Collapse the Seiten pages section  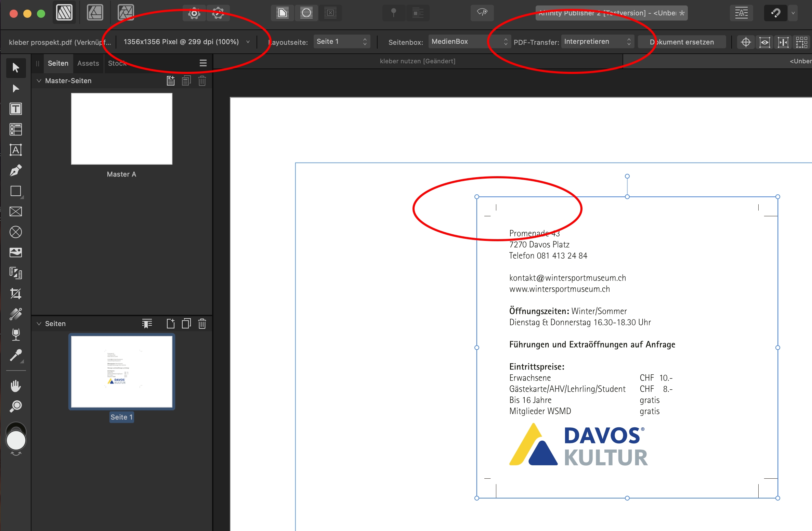[x=39, y=323]
